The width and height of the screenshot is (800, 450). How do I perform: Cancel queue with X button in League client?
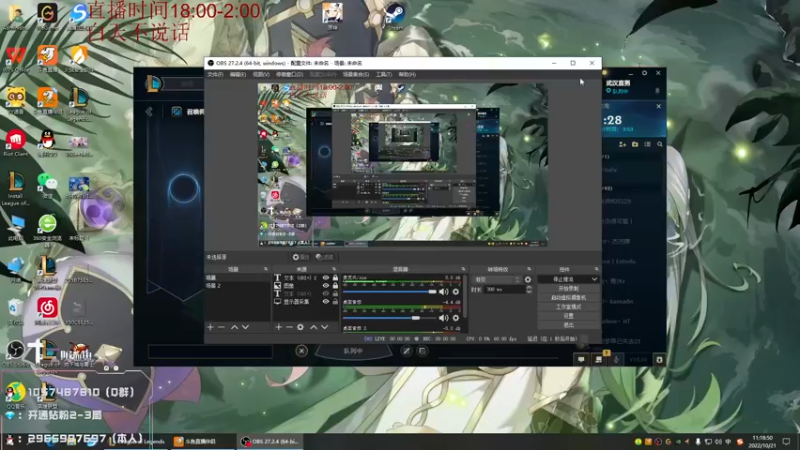[x=302, y=351]
